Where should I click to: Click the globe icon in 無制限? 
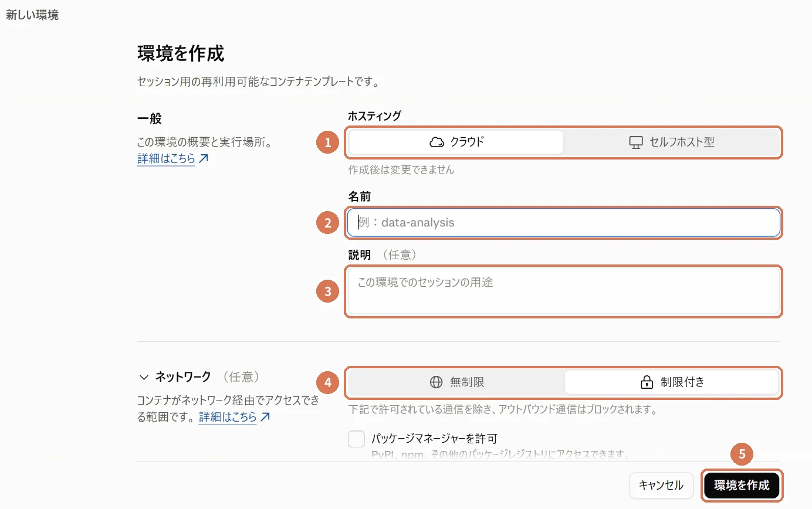436,382
